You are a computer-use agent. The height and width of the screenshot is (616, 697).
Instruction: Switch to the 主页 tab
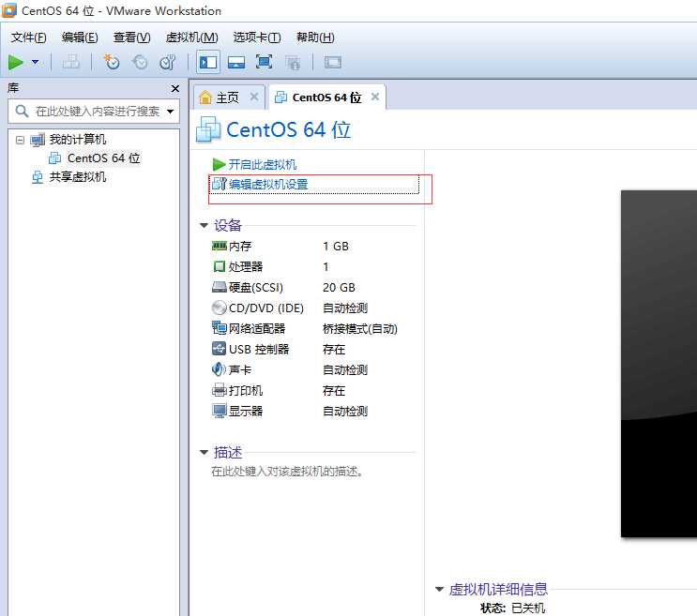pos(227,98)
